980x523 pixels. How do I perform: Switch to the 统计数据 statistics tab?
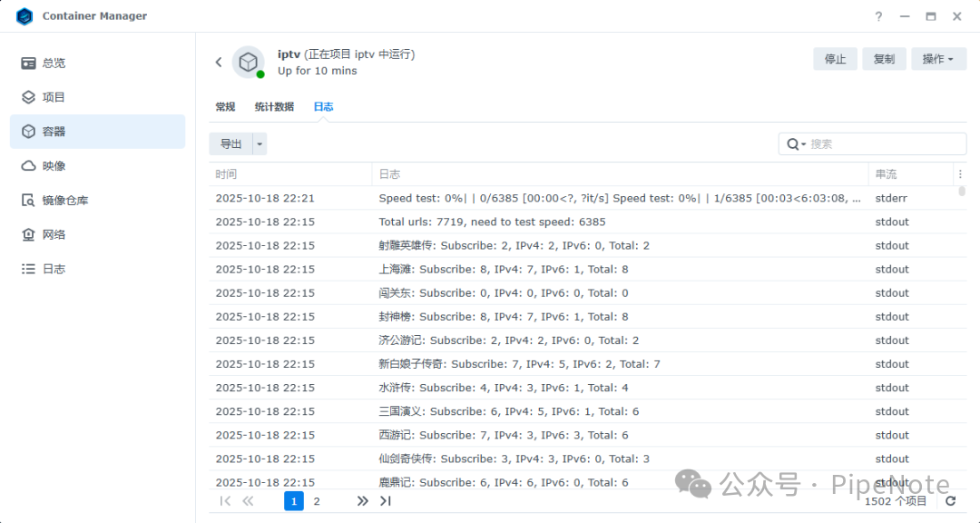tap(274, 106)
